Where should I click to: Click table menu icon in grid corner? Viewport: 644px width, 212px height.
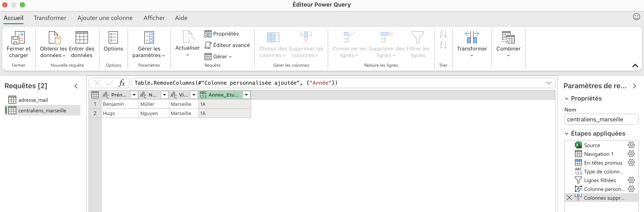click(x=95, y=95)
